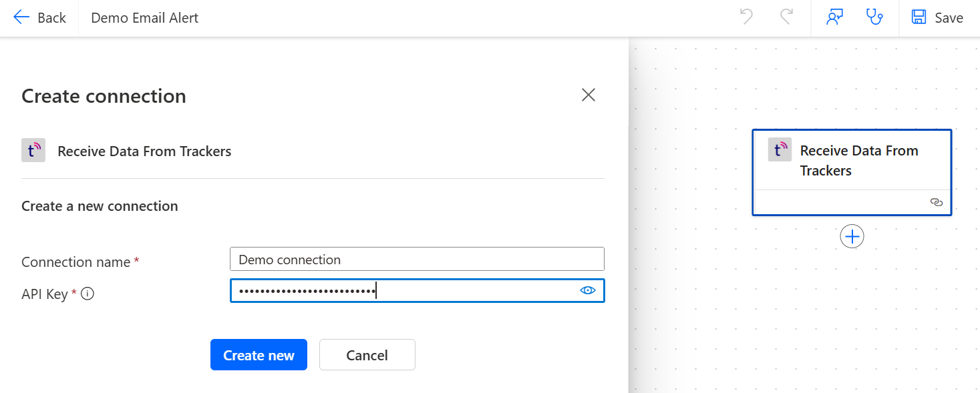
Task: Click the 'Connection name' label
Action: (x=75, y=262)
